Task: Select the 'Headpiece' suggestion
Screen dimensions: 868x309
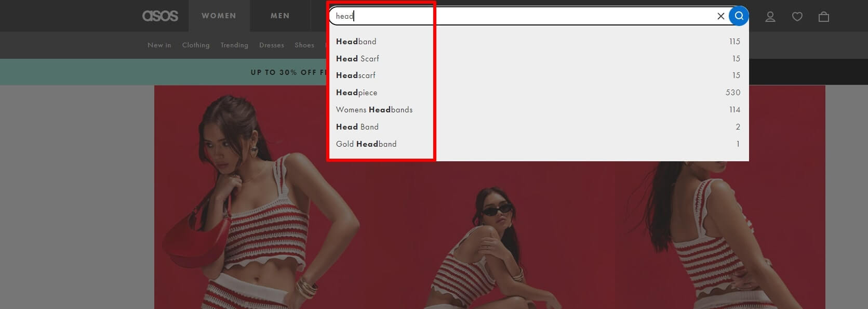Action: click(538, 93)
